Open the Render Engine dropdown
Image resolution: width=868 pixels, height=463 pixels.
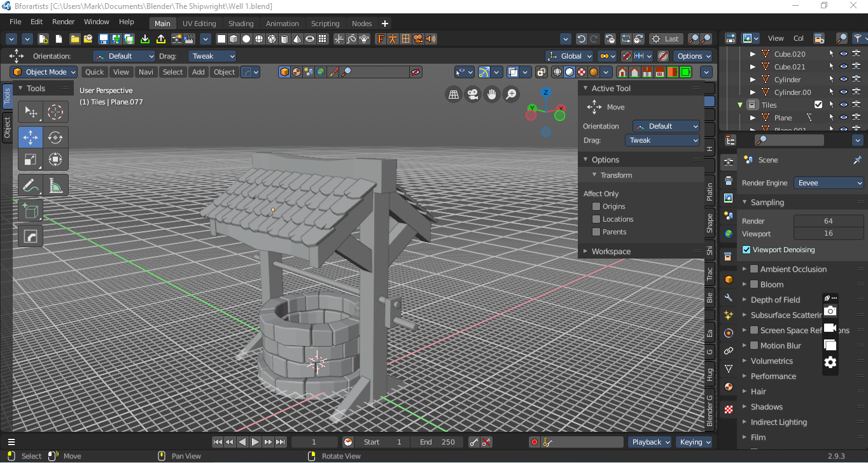(x=829, y=183)
